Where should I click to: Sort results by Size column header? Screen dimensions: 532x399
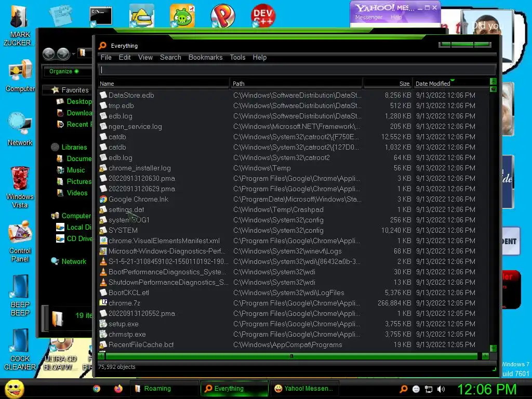coord(388,84)
